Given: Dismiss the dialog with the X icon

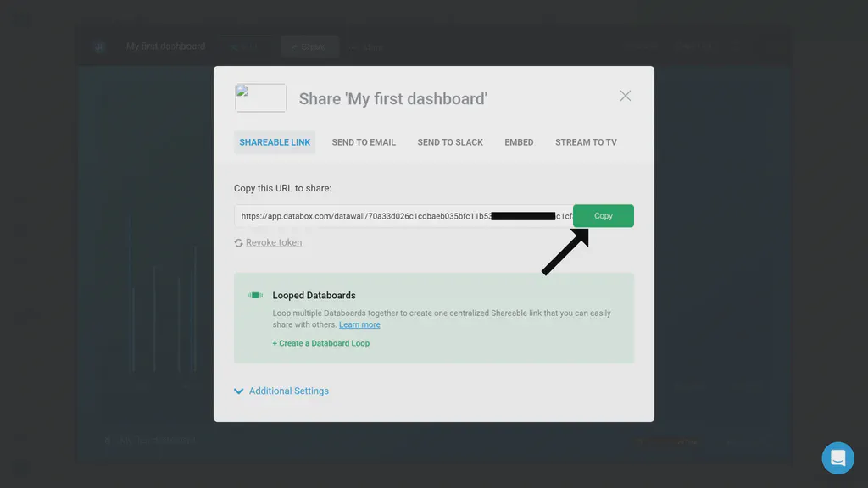Looking at the screenshot, I should pyautogui.click(x=626, y=96).
